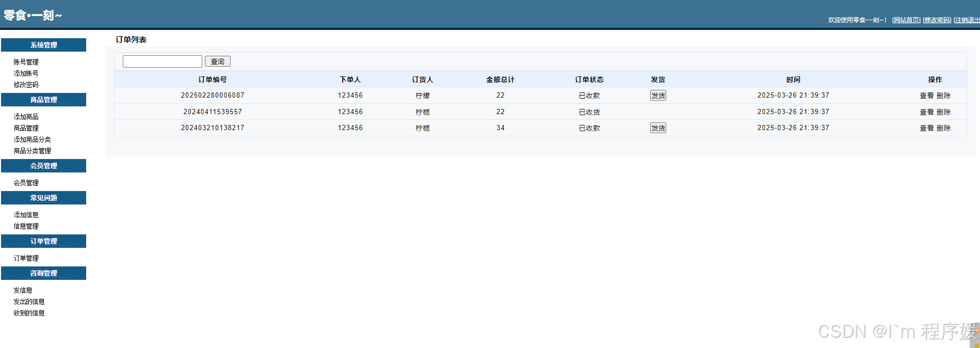The height and width of the screenshot is (348, 980).
Task: Click the 订单编号 column header
Action: [x=213, y=80]
